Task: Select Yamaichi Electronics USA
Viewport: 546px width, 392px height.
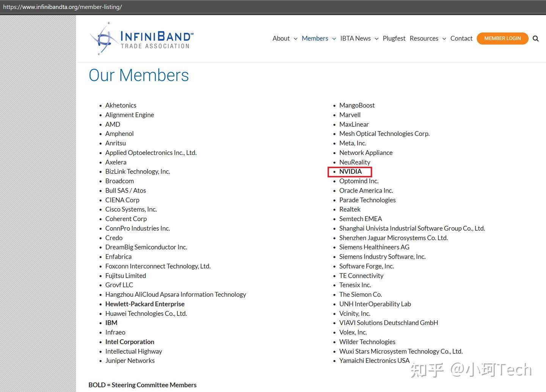Action: [x=374, y=361]
